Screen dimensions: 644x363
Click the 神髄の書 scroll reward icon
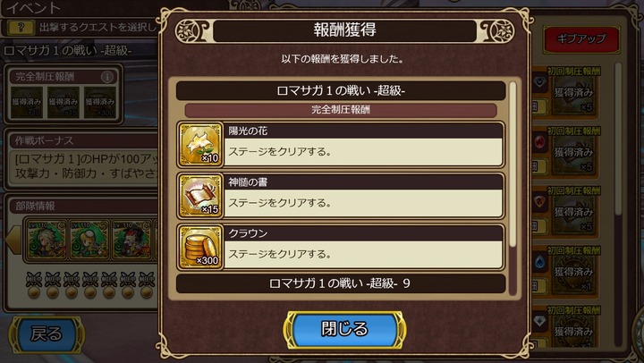click(200, 196)
